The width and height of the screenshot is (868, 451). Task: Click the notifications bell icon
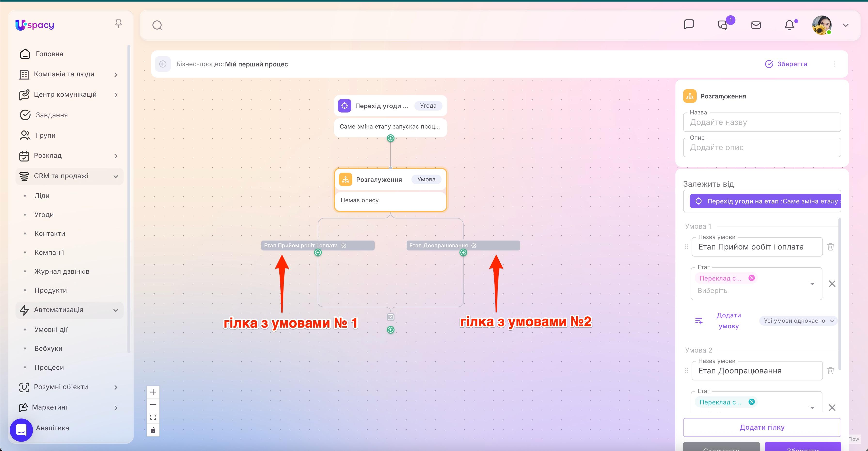click(x=789, y=25)
